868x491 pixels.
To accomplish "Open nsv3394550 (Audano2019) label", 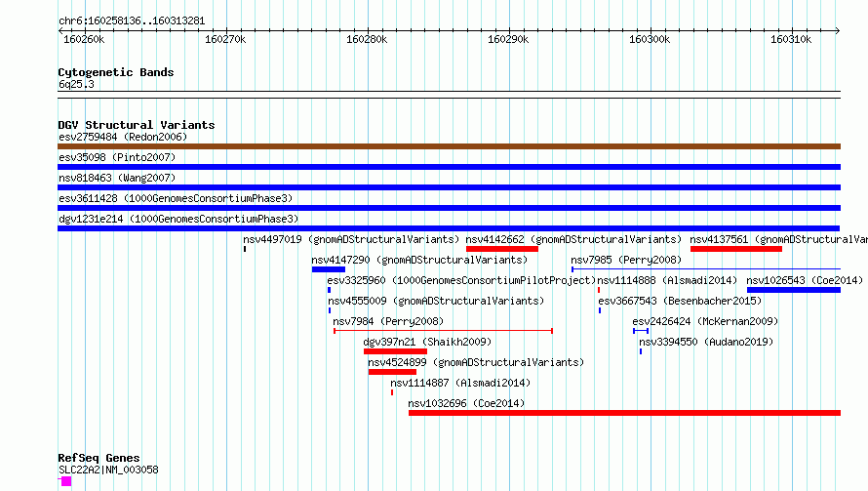I will pos(706,342).
